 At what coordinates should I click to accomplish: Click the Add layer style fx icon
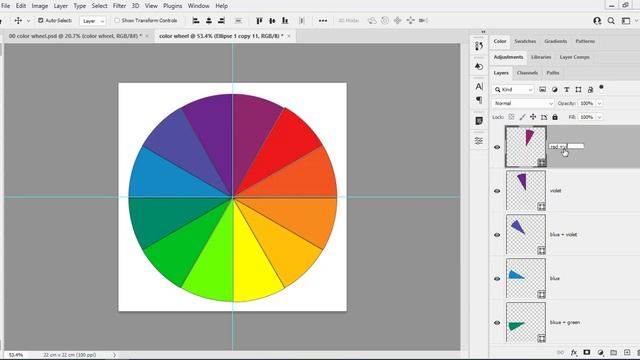(x=574, y=352)
